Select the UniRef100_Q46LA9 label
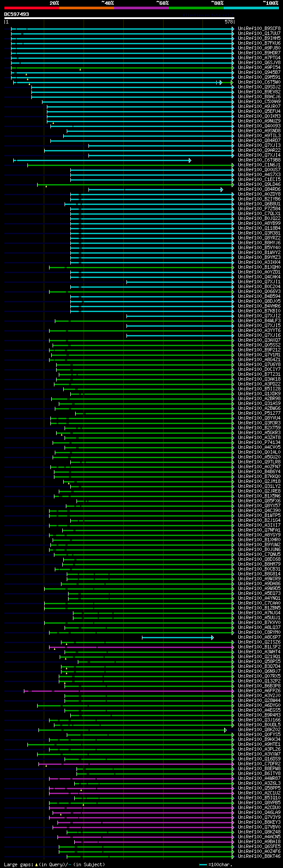 tap(259, 813)
